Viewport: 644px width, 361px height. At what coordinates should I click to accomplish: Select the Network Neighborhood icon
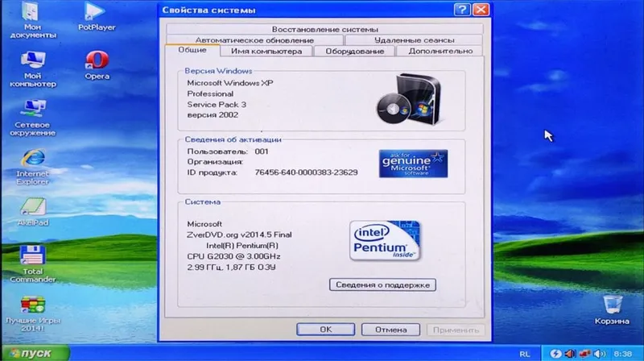(x=32, y=118)
